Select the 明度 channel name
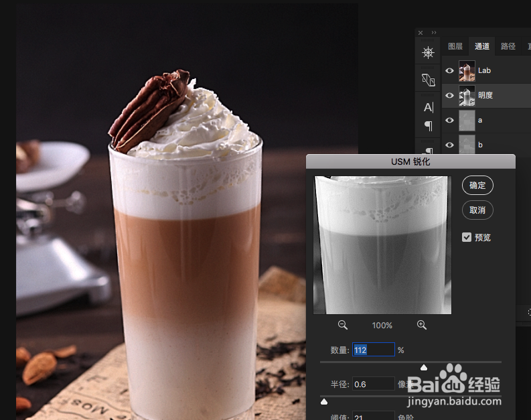531x420 pixels. coord(485,95)
